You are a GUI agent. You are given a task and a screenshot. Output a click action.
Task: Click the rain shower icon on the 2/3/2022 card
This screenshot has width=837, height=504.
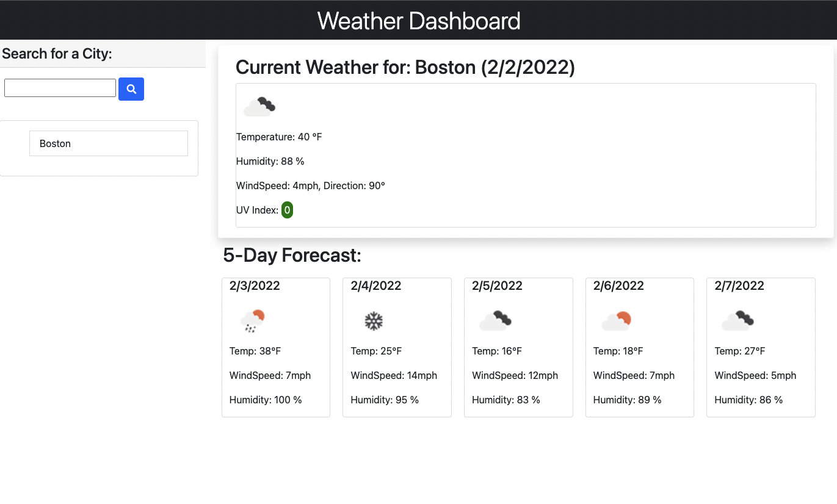point(252,320)
